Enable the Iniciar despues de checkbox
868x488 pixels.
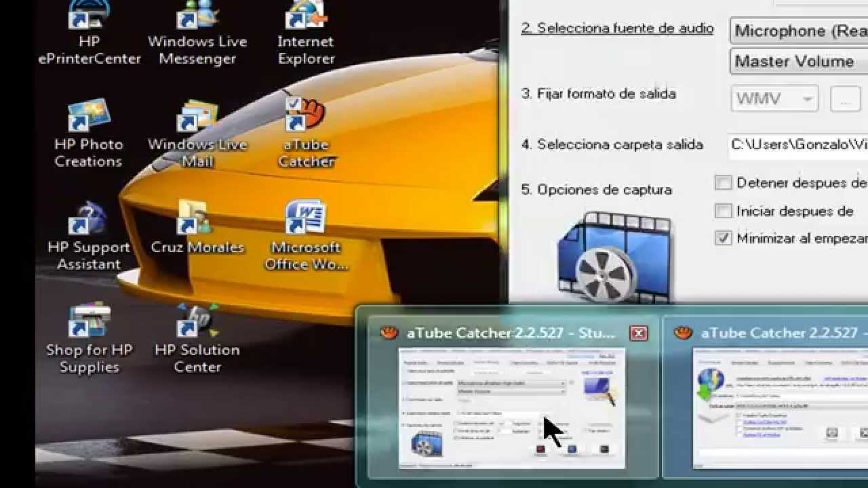(x=724, y=211)
